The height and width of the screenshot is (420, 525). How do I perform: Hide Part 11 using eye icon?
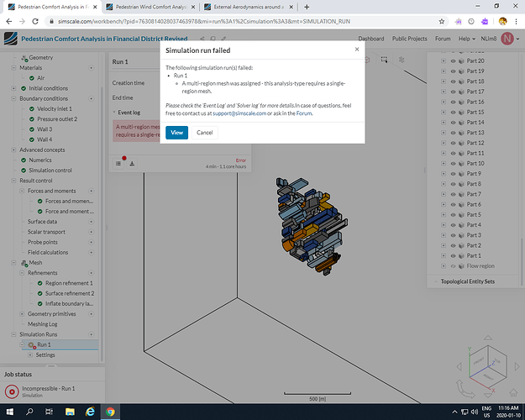coord(453,154)
